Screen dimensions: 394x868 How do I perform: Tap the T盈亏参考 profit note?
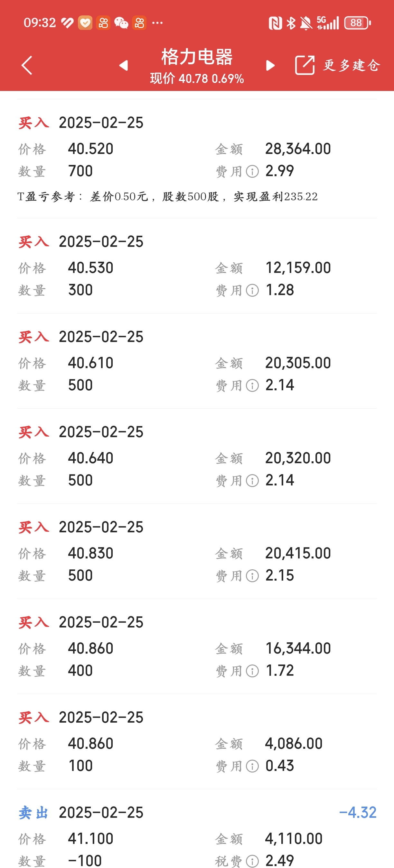tap(167, 196)
